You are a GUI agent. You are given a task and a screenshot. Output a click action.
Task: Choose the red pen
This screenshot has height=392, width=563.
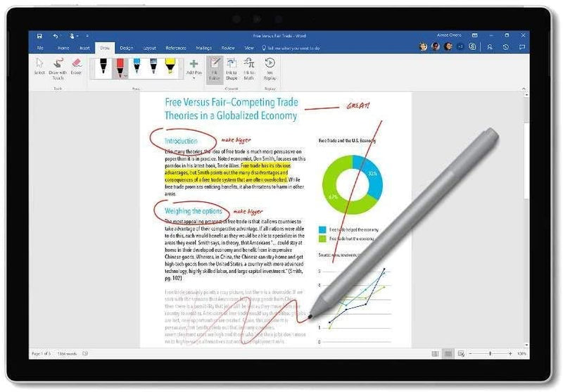click(x=119, y=65)
